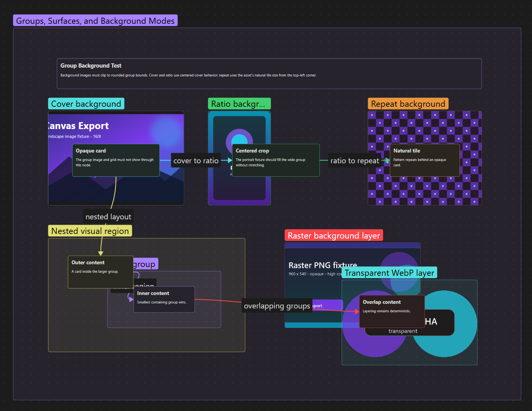Select the Cover background group label

[x=86, y=104]
